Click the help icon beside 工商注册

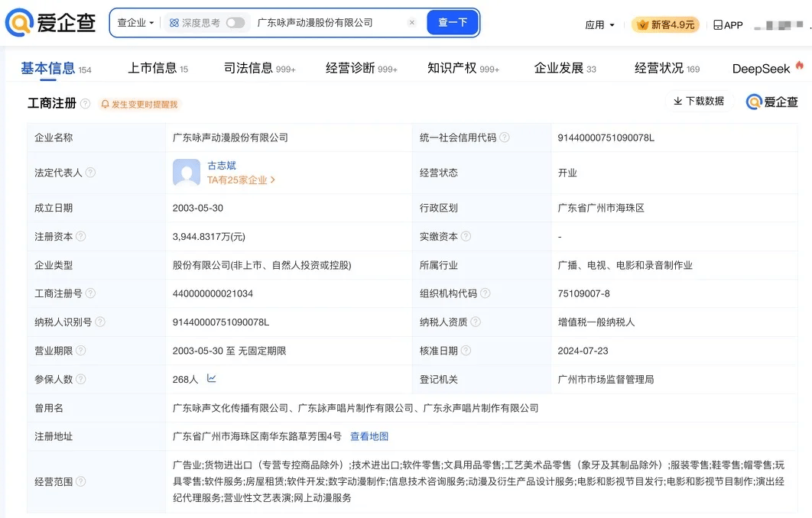(x=86, y=103)
